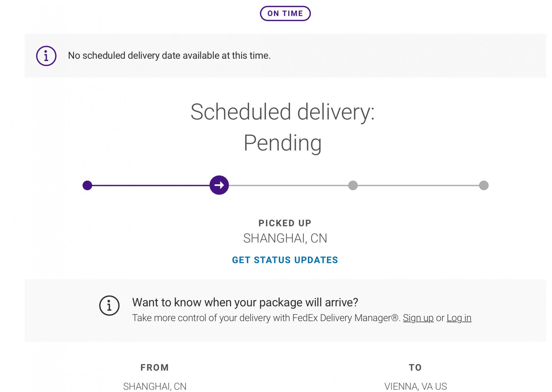Click the final gray delivery dot
Viewport: 552px width, 392px height.
484,185
